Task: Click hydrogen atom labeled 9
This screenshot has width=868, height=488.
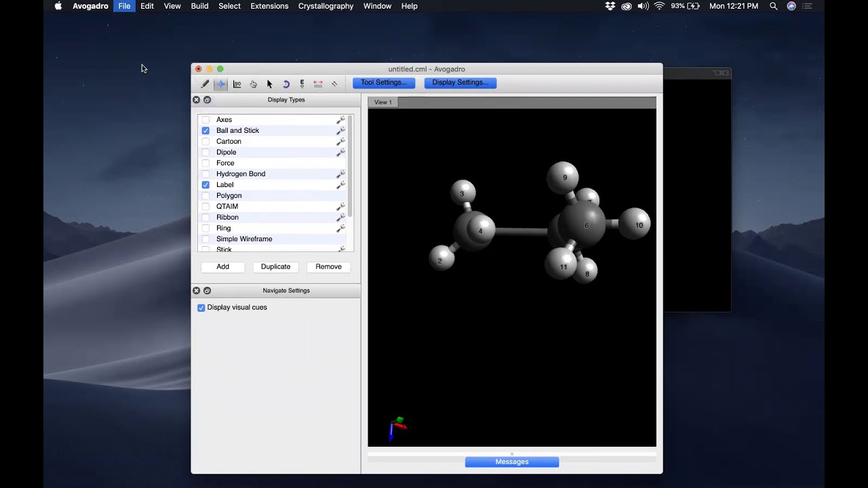Action: pyautogui.click(x=563, y=177)
